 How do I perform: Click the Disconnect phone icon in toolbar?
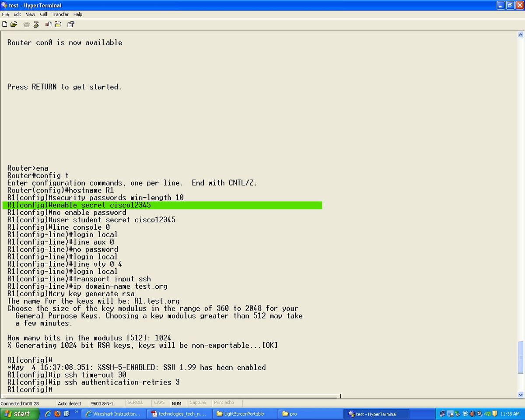[x=36, y=24]
